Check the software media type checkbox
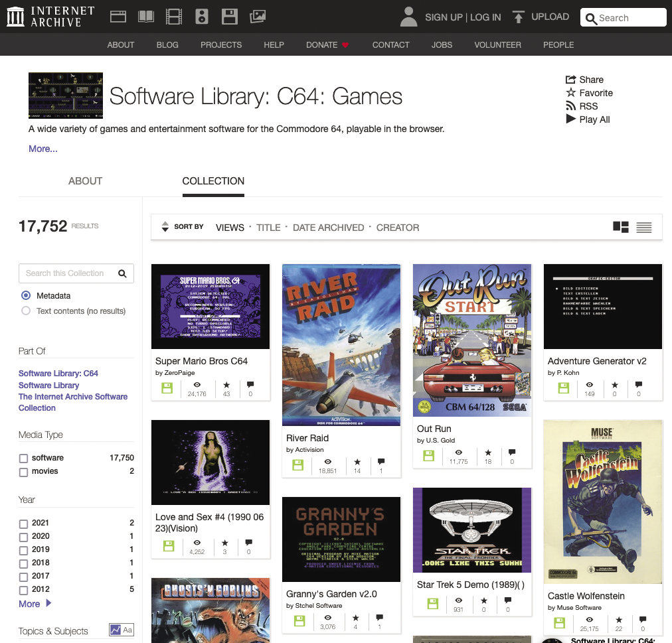The image size is (672, 643). (24, 459)
